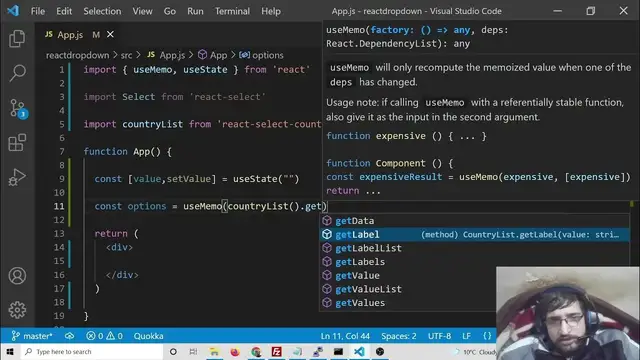Open the Run menu
This screenshot has width=640, height=360.
[x=195, y=11]
